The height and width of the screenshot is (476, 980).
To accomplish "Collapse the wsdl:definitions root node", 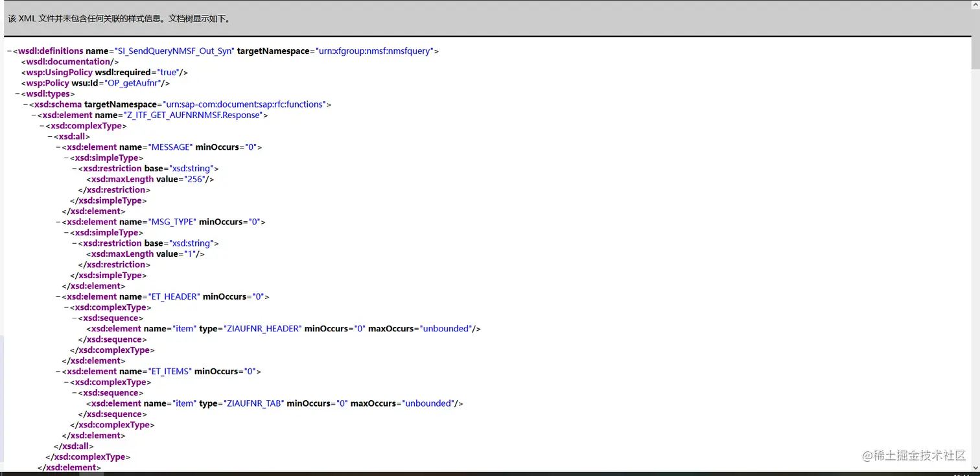I will pyautogui.click(x=10, y=51).
